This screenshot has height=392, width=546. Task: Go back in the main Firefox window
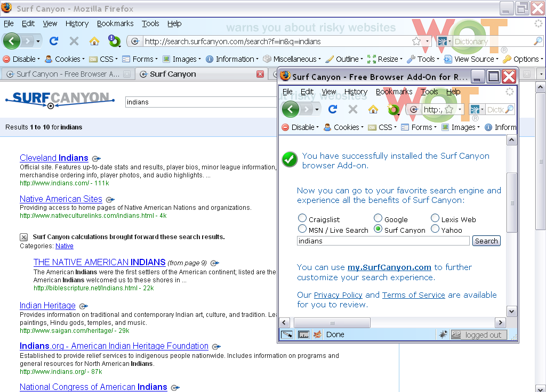[12, 41]
